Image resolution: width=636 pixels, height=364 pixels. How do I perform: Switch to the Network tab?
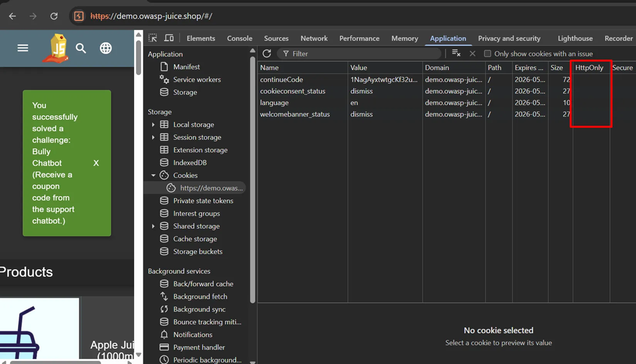pos(314,38)
